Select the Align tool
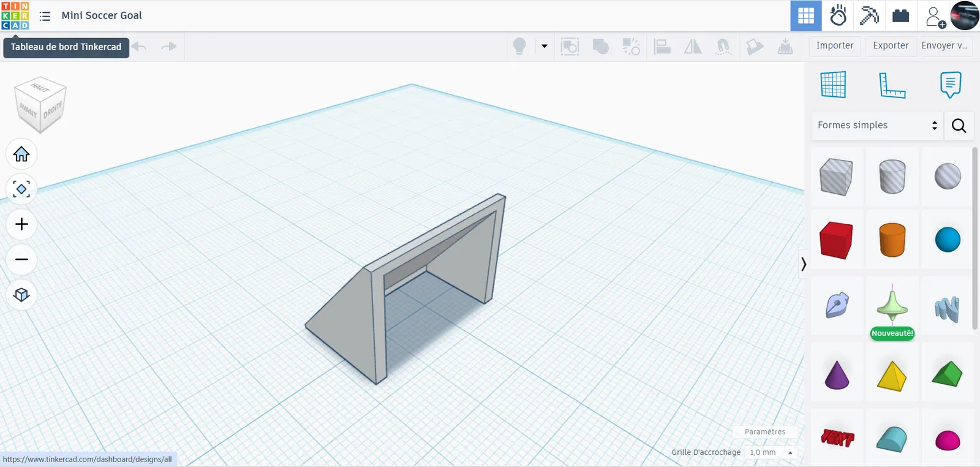Image resolution: width=980 pixels, height=467 pixels. point(662,47)
